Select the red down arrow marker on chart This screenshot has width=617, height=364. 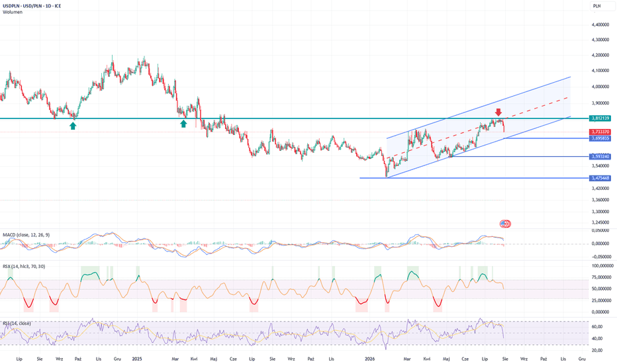point(498,113)
